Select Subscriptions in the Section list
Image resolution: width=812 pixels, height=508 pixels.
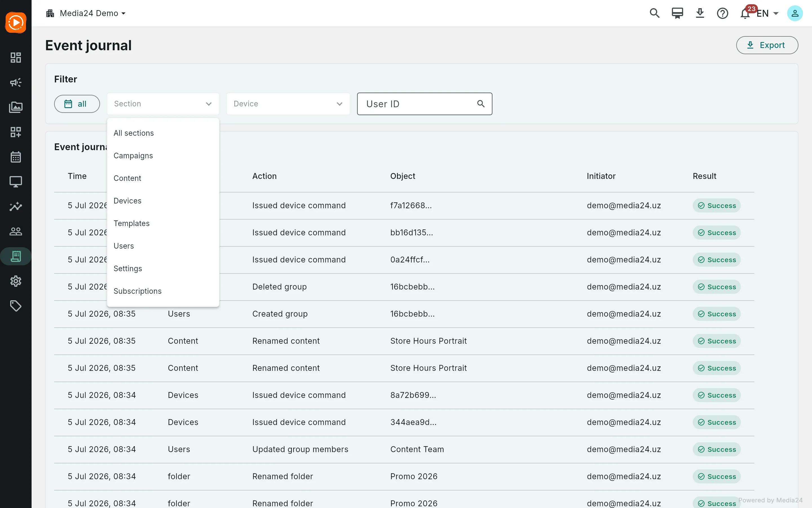pos(163,291)
